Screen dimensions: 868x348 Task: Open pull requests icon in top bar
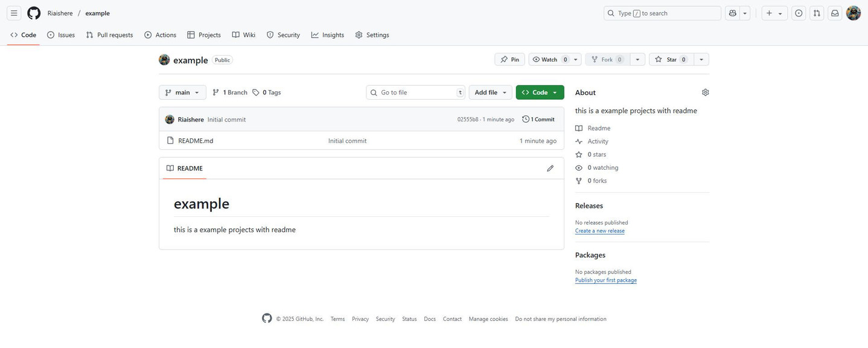(817, 13)
